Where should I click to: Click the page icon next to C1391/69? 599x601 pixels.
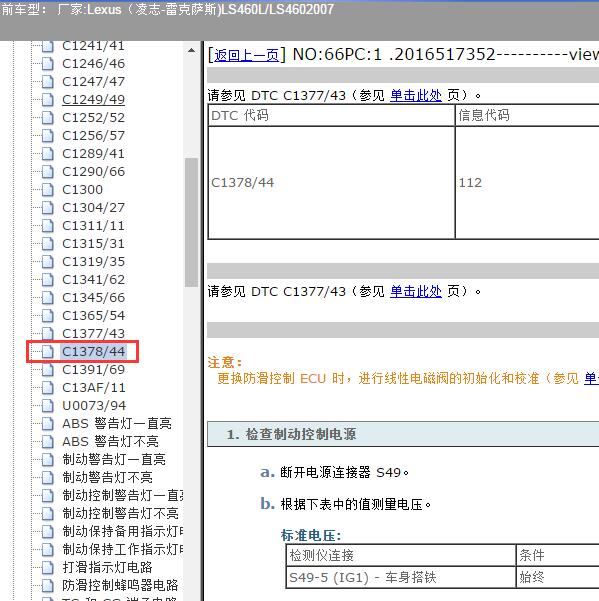click(x=48, y=370)
